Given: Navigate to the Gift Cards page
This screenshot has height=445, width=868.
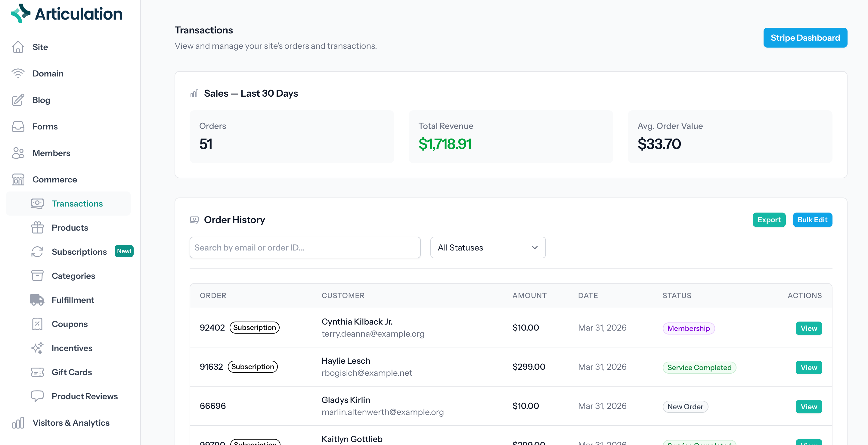Looking at the screenshot, I should 71,372.
